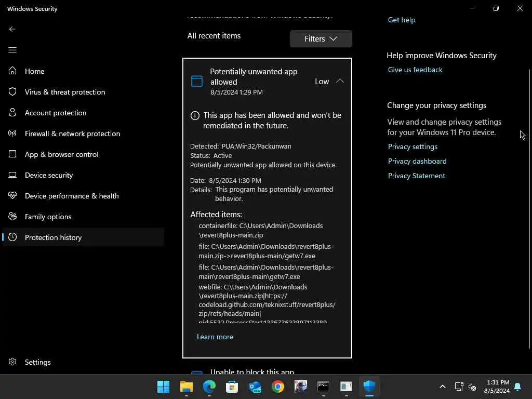532x399 pixels.
Task: Open the Filters dropdown
Action: click(321, 38)
